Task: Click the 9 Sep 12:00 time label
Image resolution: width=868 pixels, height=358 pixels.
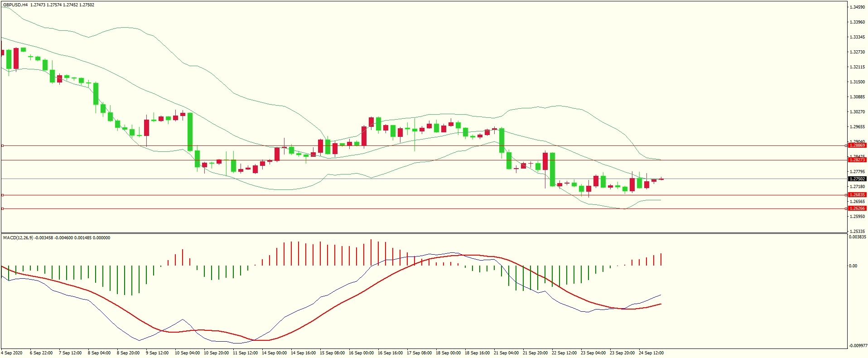Action: click(x=157, y=353)
